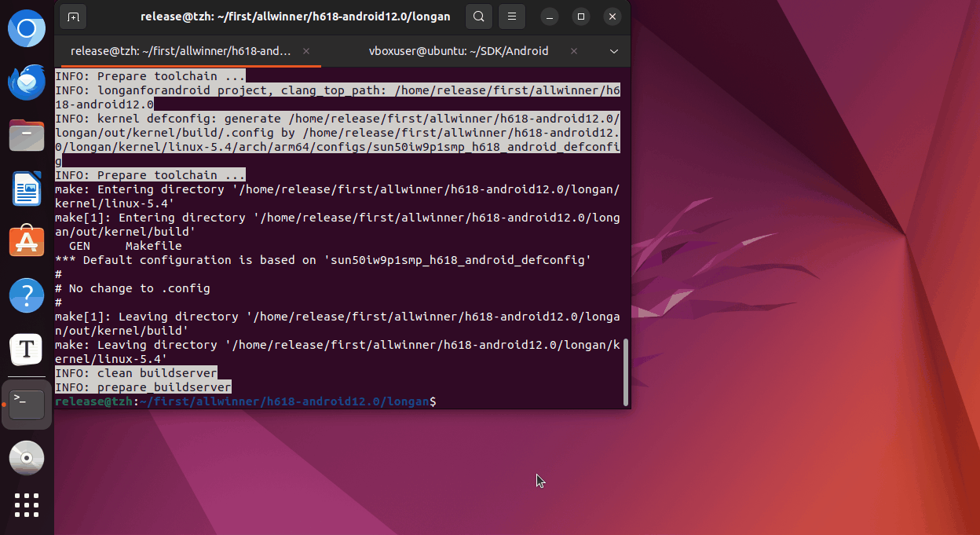This screenshot has width=980, height=535.
Task: Open Ubuntu Software store
Action: point(27,241)
